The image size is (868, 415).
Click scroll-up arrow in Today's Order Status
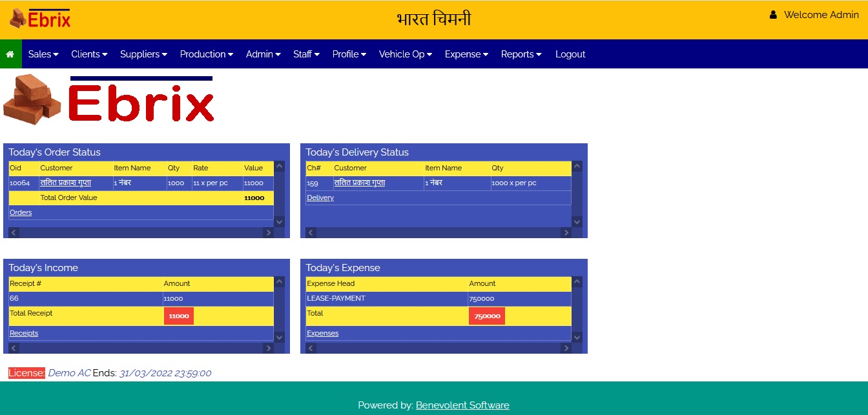279,167
